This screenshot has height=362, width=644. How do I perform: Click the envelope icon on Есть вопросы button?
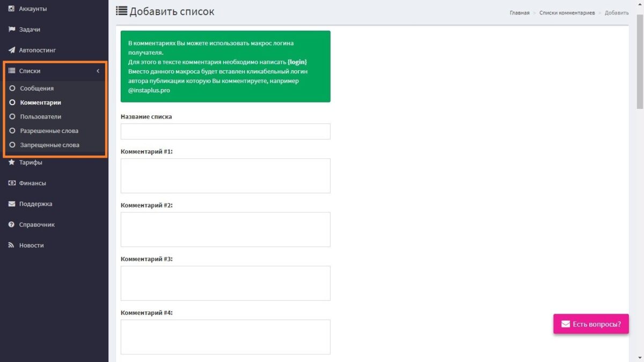[x=566, y=324]
